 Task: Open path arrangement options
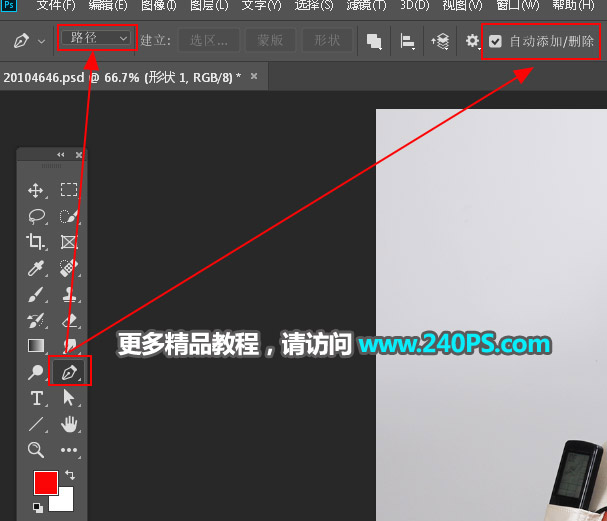[440, 41]
